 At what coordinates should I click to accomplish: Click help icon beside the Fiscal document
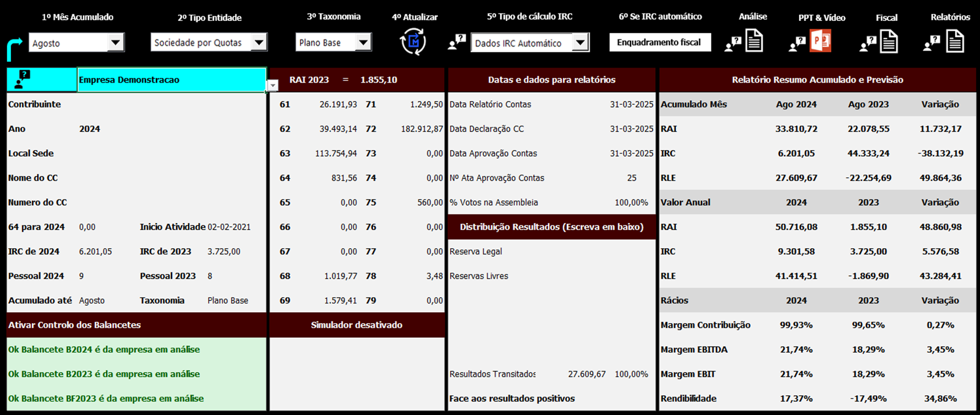[868, 43]
